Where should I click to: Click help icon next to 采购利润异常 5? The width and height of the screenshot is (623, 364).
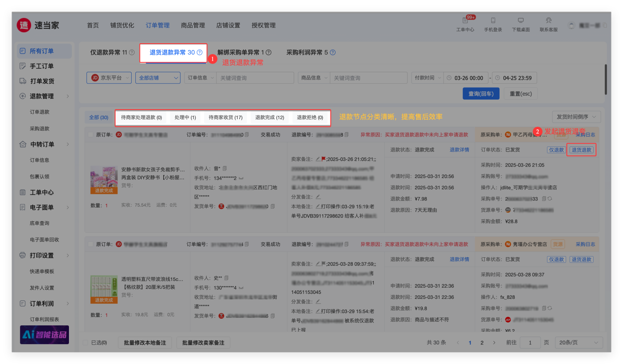click(x=333, y=52)
